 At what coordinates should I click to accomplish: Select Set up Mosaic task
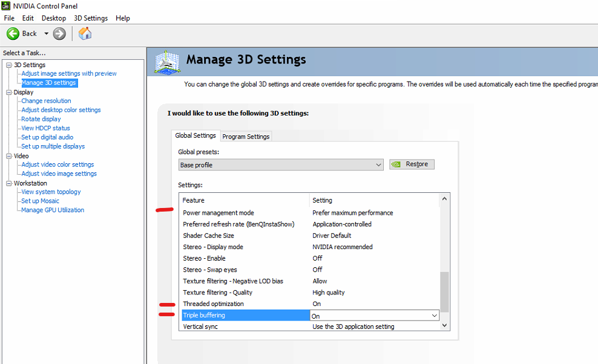point(40,201)
